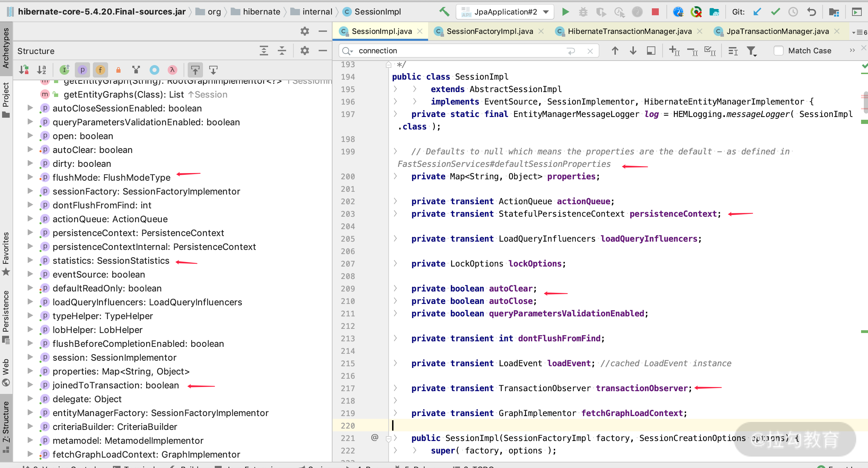Image resolution: width=868 pixels, height=468 pixels.
Task: Update project from Git with the blue arrow
Action: (756, 11)
